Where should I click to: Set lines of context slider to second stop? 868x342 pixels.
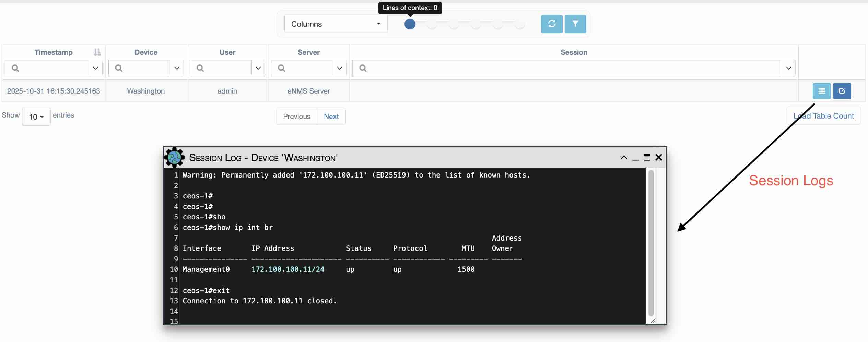pyautogui.click(x=432, y=24)
